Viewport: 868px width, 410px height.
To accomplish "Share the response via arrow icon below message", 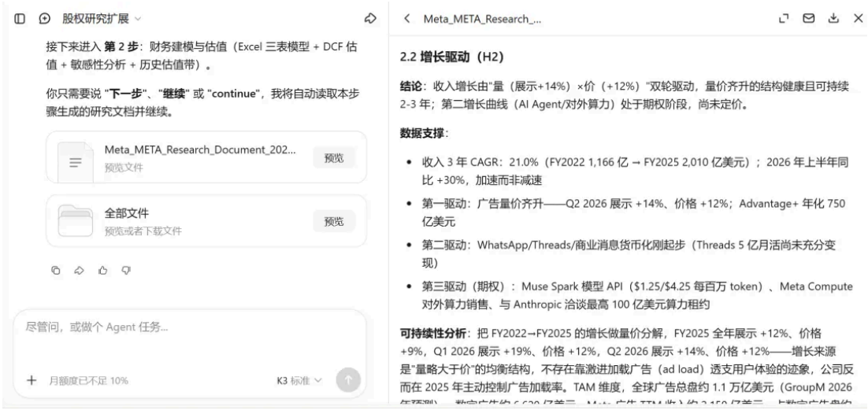I will (x=80, y=270).
